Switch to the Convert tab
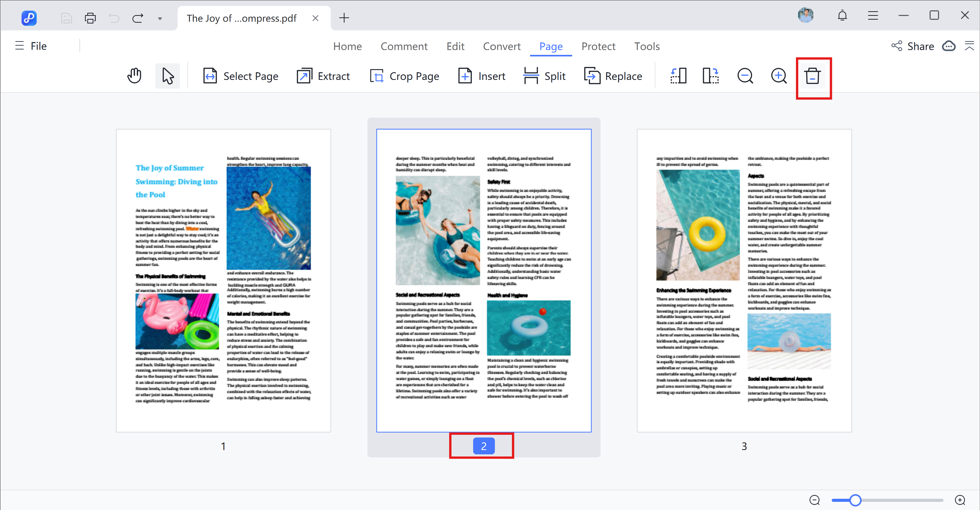The width and height of the screenshot is (980, 510). (x=501, y=46)
